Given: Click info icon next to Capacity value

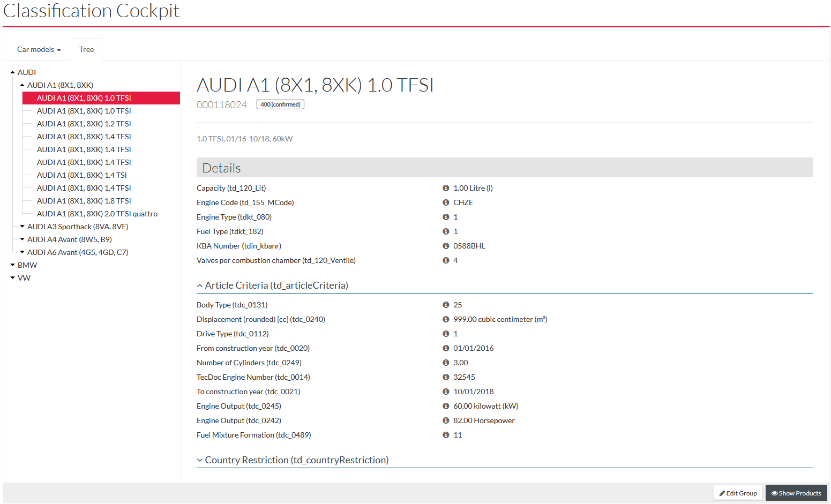Looking at the screenshot, I should tap(446, 188).
